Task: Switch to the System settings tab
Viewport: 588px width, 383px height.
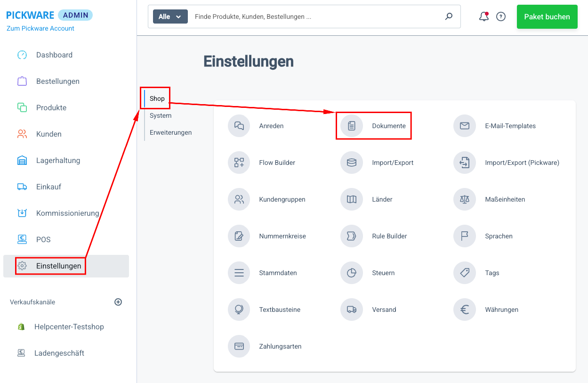Action: click(161, 115)
